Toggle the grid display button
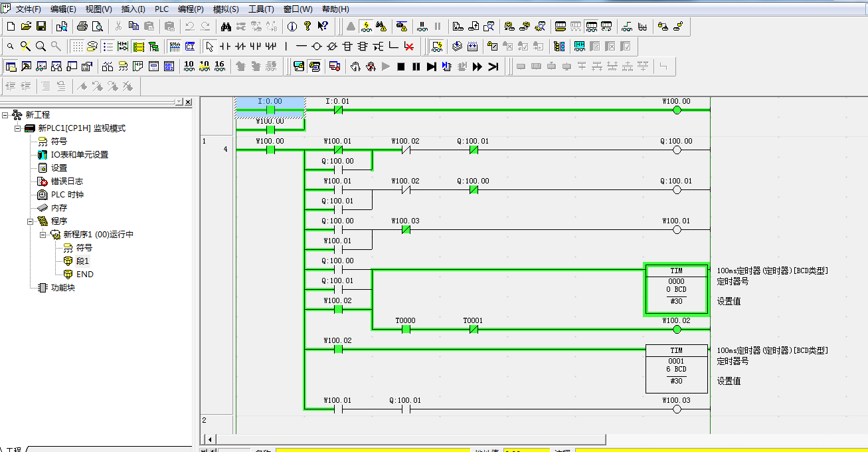The width and height of the screenshot is (868, 452). pos(78,47)
